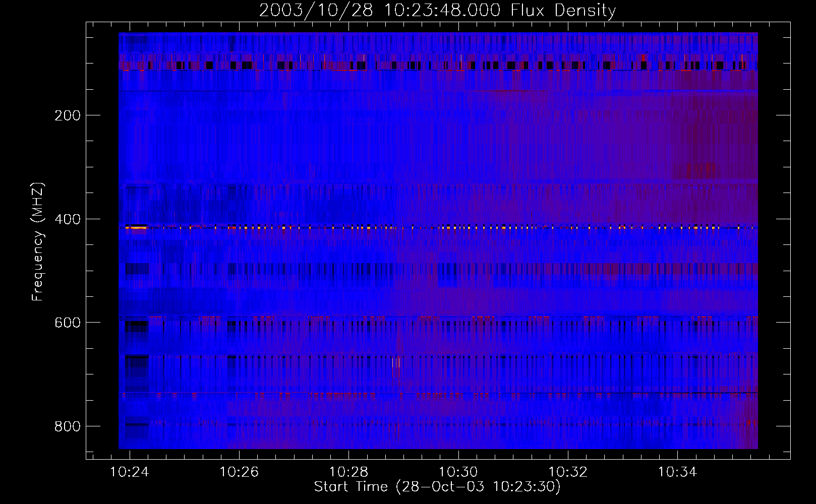Click the 10:34 time tick label
The image size is (816, 504).
click(x=677, y=472)
